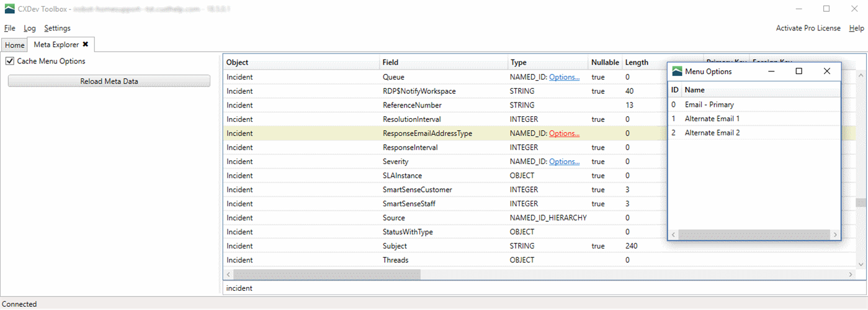The image size is (868, 310).
Task: Open the File menu
Action: tap(10, 28)
